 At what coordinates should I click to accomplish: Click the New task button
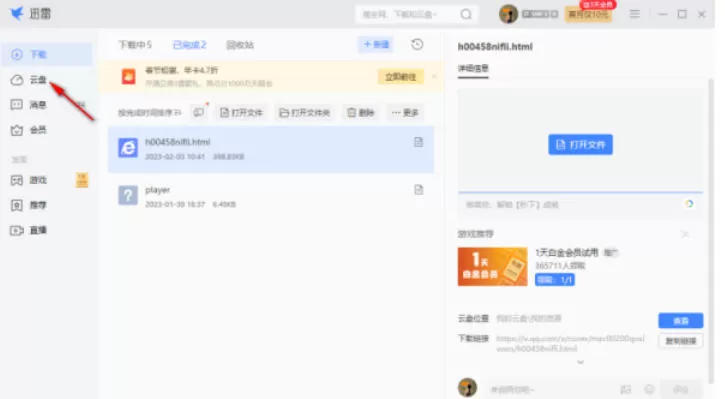[x=376, y=44]
